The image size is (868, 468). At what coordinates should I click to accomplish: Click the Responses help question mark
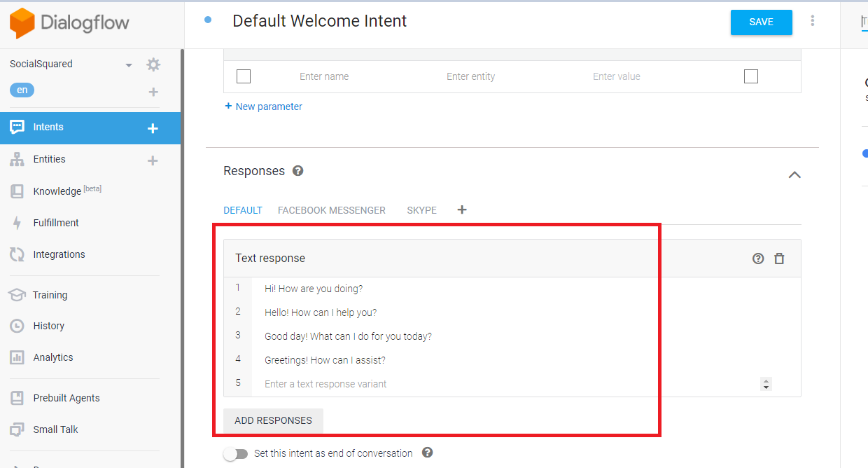click(298, 171)
